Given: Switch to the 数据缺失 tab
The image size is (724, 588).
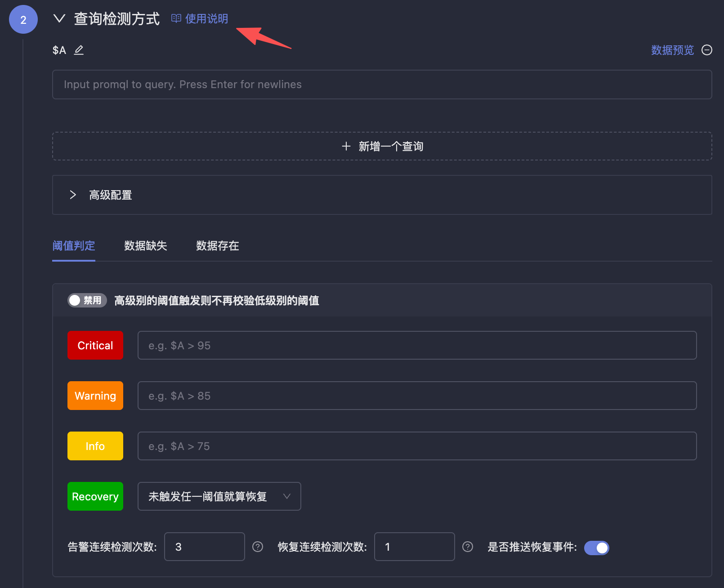Looking at the screenshot, I should 145,246.
